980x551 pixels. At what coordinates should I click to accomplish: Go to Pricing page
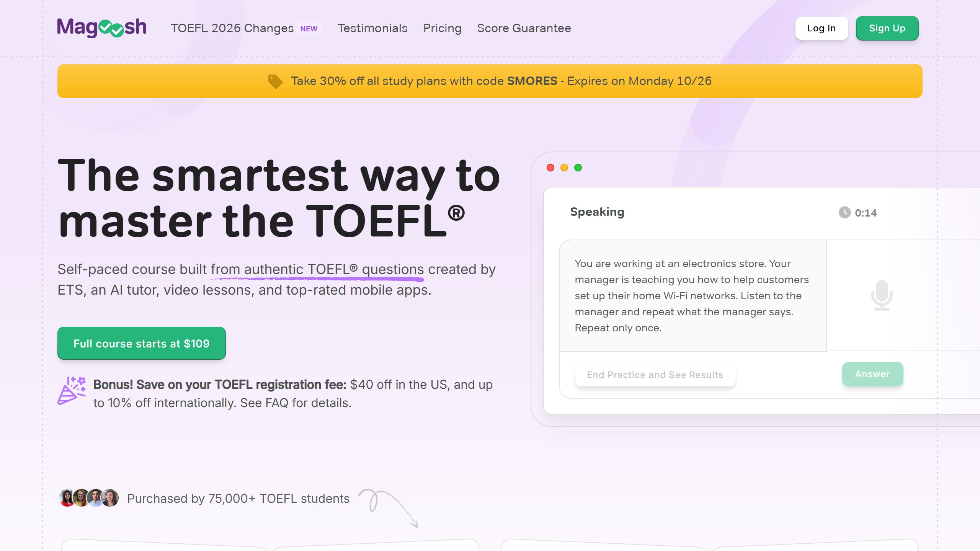[442, 28]
